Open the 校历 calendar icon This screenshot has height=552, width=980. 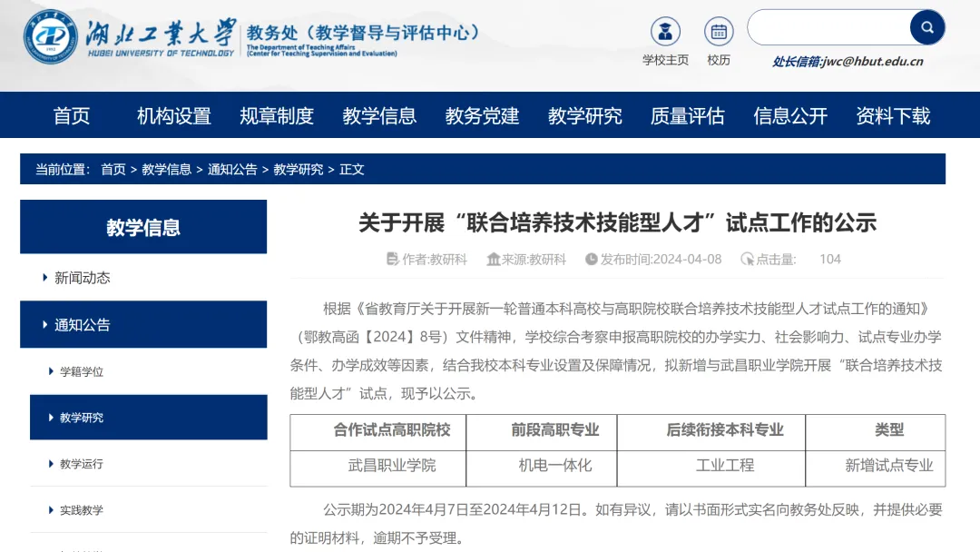click(x=719, y=30)
